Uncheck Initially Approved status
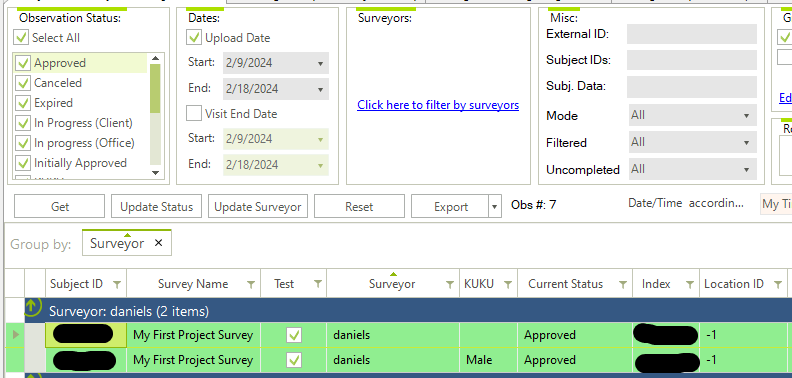Viewport: 792px width, 378px height. coord(23,163)
